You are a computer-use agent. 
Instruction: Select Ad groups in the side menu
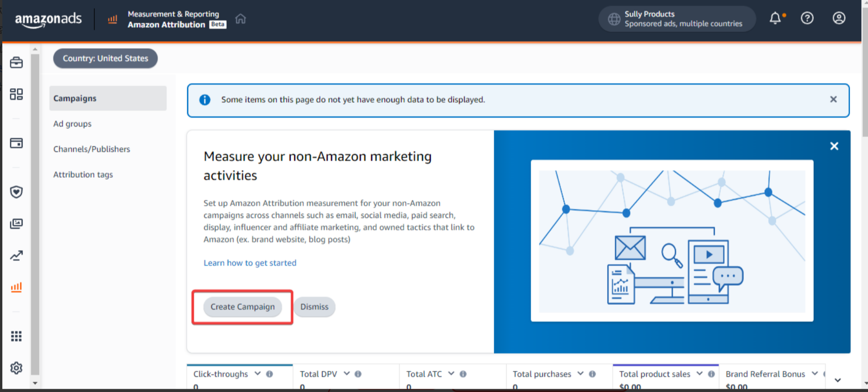(72, 124)
